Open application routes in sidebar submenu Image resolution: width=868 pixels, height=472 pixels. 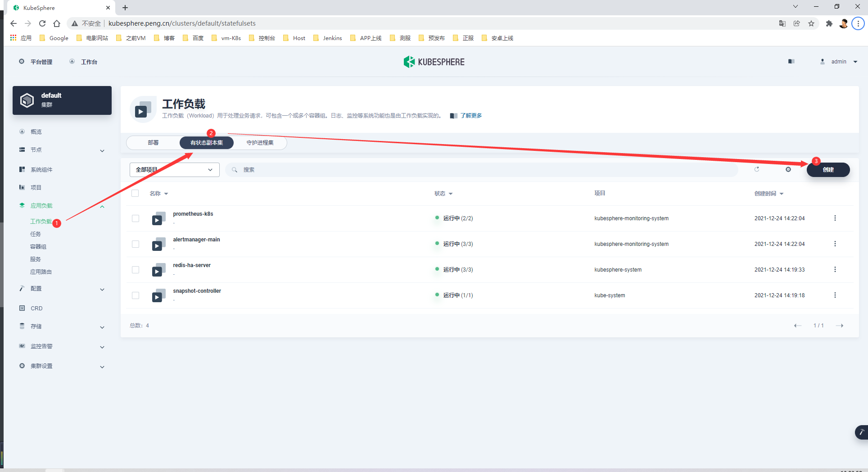click(x=41, y=272)
